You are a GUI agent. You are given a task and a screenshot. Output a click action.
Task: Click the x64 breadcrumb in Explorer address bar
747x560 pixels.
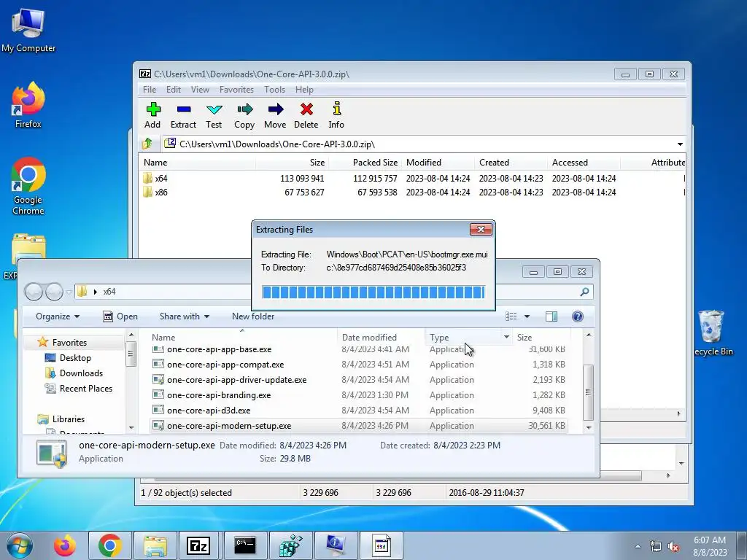109,292
